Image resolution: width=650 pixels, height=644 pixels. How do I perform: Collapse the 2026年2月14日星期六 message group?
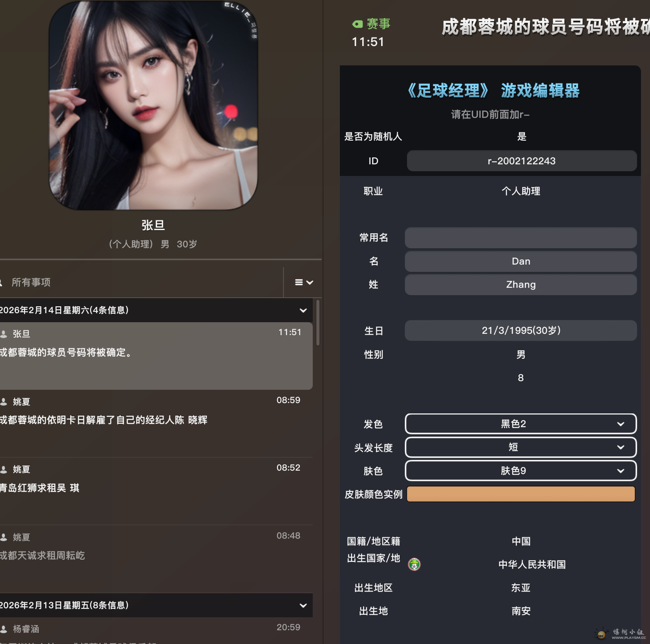coord(303,310)
